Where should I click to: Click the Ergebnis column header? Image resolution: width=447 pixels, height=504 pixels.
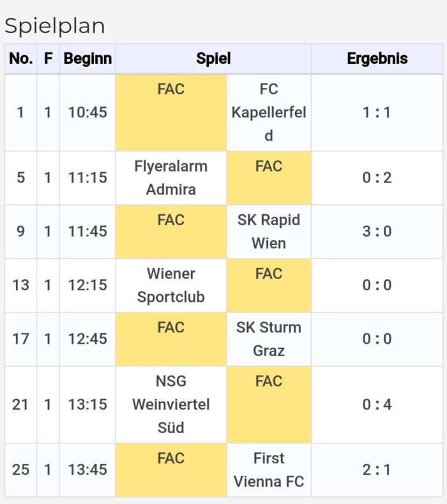click(377, 59)
